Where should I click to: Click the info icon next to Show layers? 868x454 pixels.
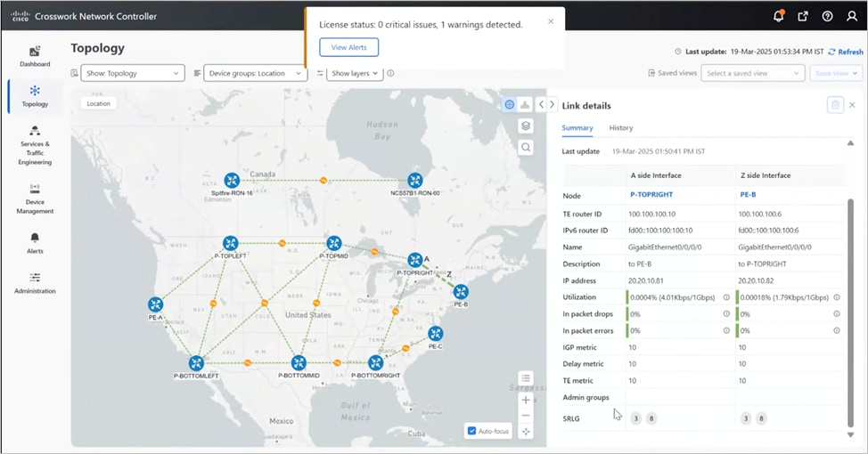(x=391, y=73)
